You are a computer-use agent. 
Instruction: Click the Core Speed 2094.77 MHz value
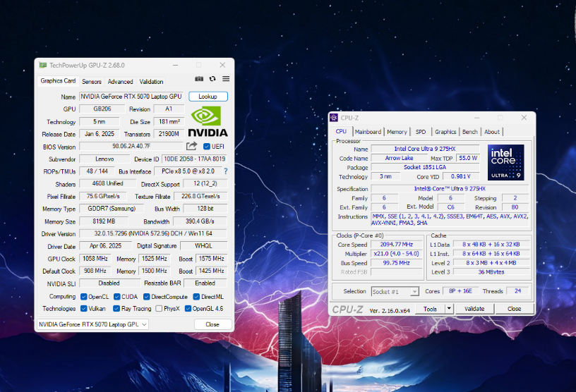click(397, 245)
